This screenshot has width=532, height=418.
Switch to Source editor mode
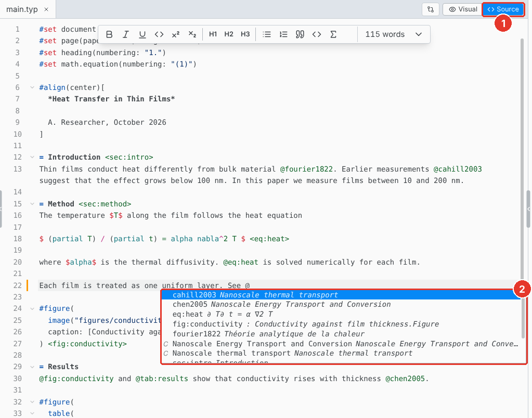point(503,9)
